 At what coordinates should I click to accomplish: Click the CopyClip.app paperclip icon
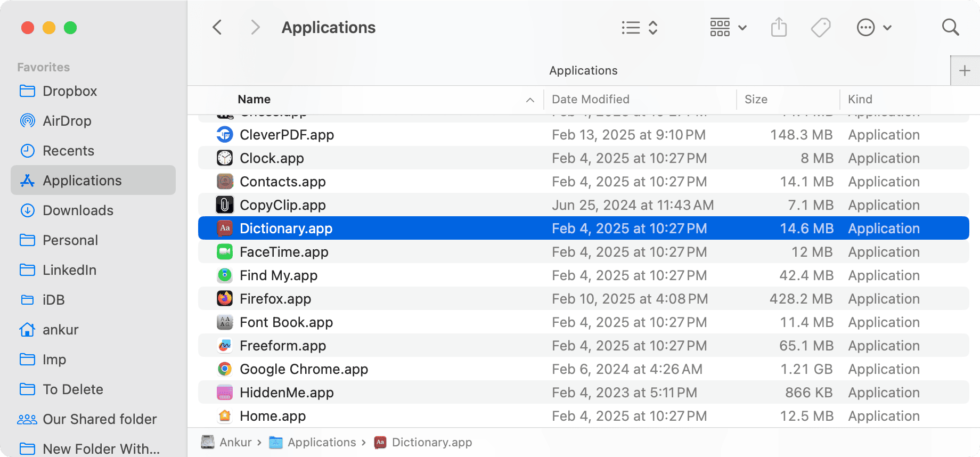tap(225, 205)
